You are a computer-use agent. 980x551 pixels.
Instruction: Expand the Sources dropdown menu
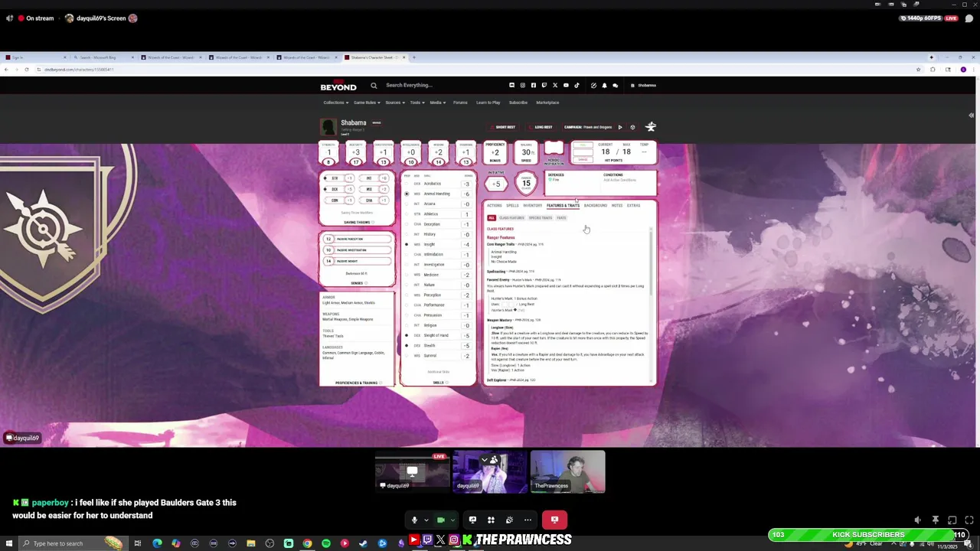(x=394, y=103)
